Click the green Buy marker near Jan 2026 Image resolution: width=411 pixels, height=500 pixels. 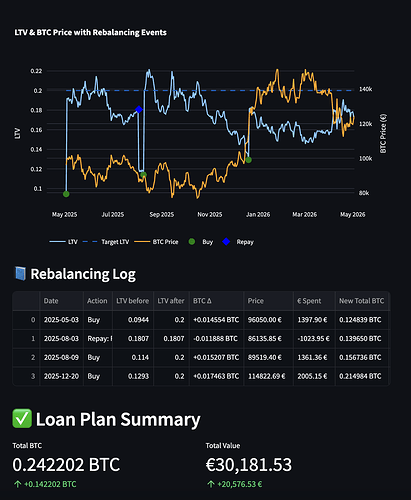pos(248,160)
